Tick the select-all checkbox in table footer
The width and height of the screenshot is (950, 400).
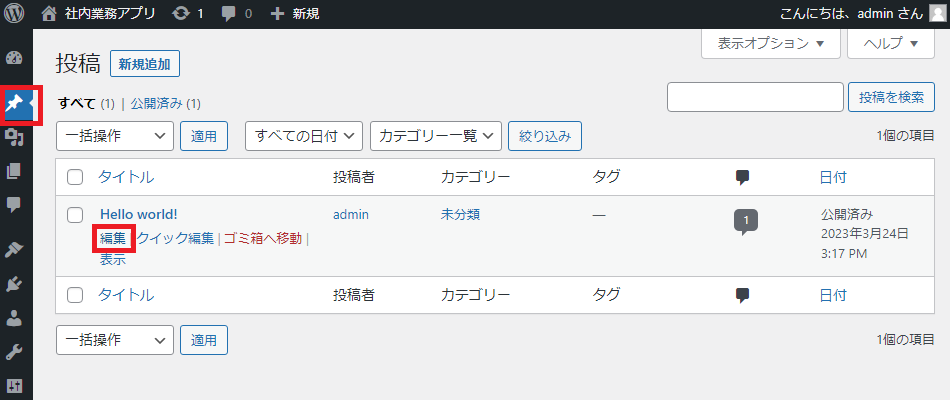[x=75, y=295]
